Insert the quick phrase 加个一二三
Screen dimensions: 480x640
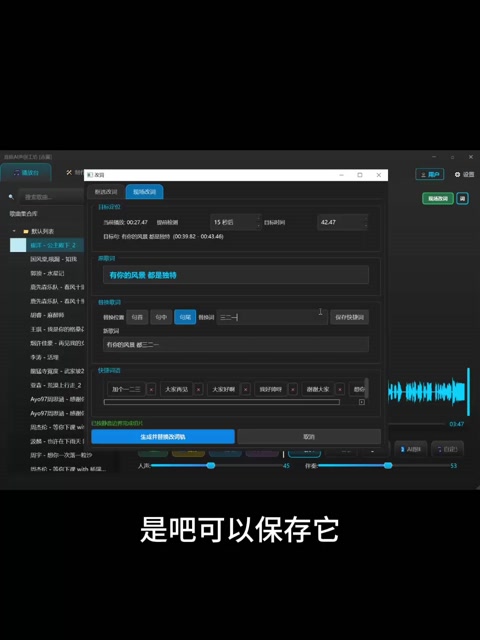(126, 389)
